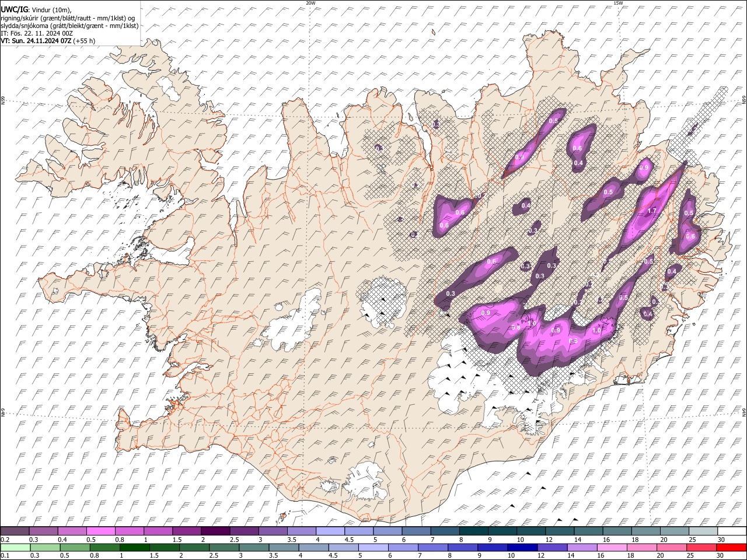Click the 66N latitude label on left edge
Screen dimensions: 747x560
tap(3, 100)
